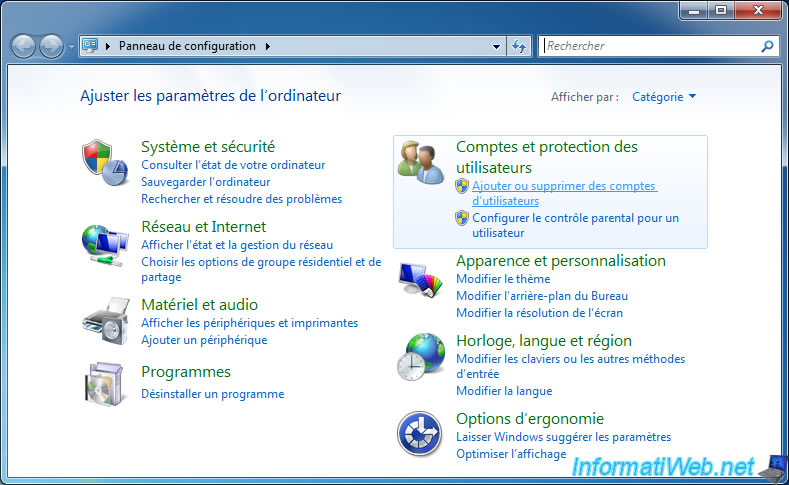The width and height of the screenshot is (789, 485).
Task: Click Ajouter un périphérique
Action: tap(204, 340)
